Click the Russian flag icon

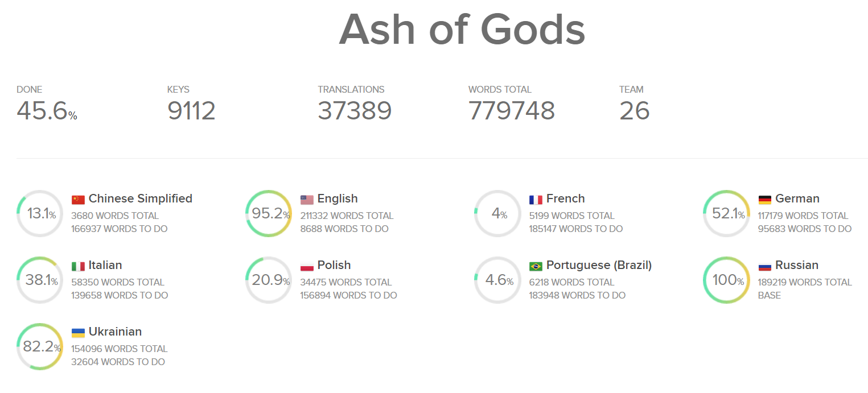(x=764, y=266)
